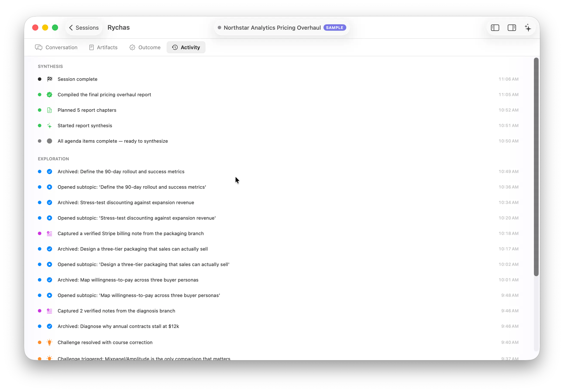Click the checkmark icon for Archived 90-day rollout

click(50, 171)
